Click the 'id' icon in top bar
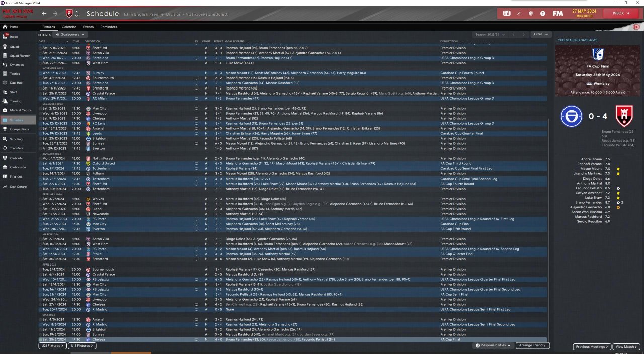Image resolution: width=644 pixels, height=354 pixels. point(507,13)
